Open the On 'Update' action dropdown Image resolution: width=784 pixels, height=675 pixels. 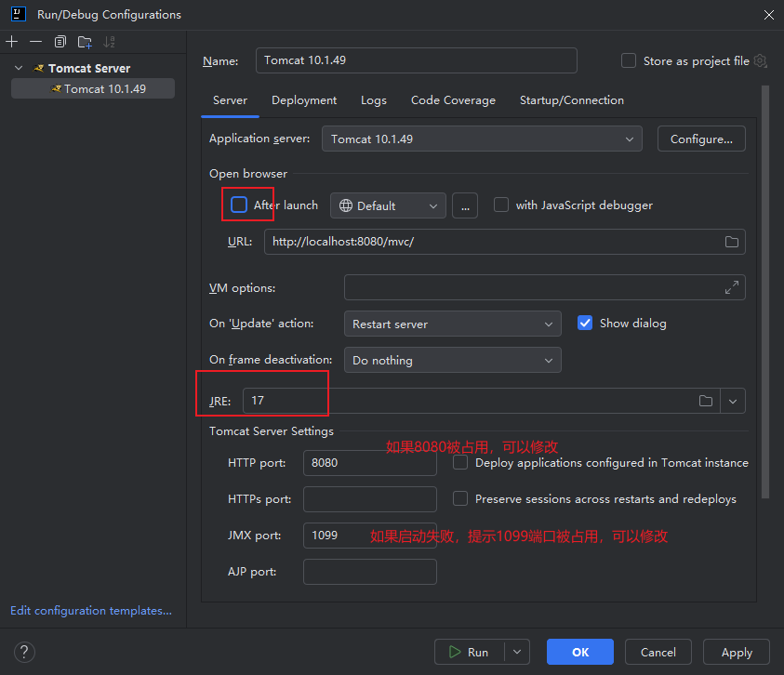[x=453, y=324]
